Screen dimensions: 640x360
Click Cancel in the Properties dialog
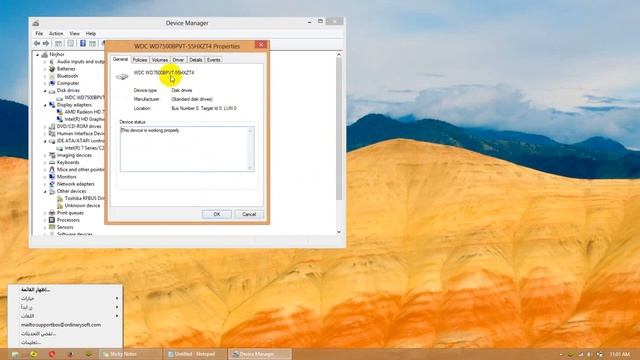pos(249,214)
